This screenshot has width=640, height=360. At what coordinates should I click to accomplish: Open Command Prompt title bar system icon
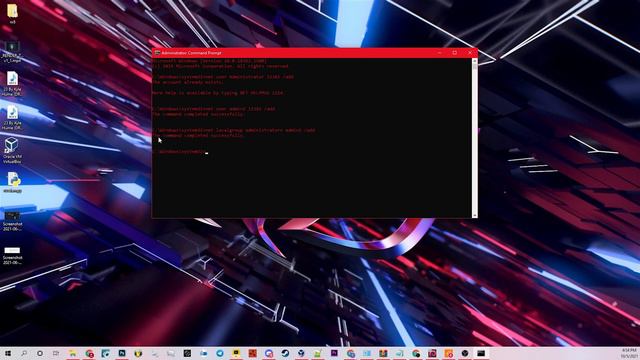(x=157, y=53)
